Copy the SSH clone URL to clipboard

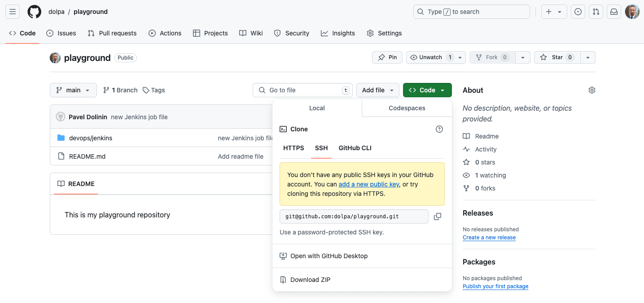point(438,216)
